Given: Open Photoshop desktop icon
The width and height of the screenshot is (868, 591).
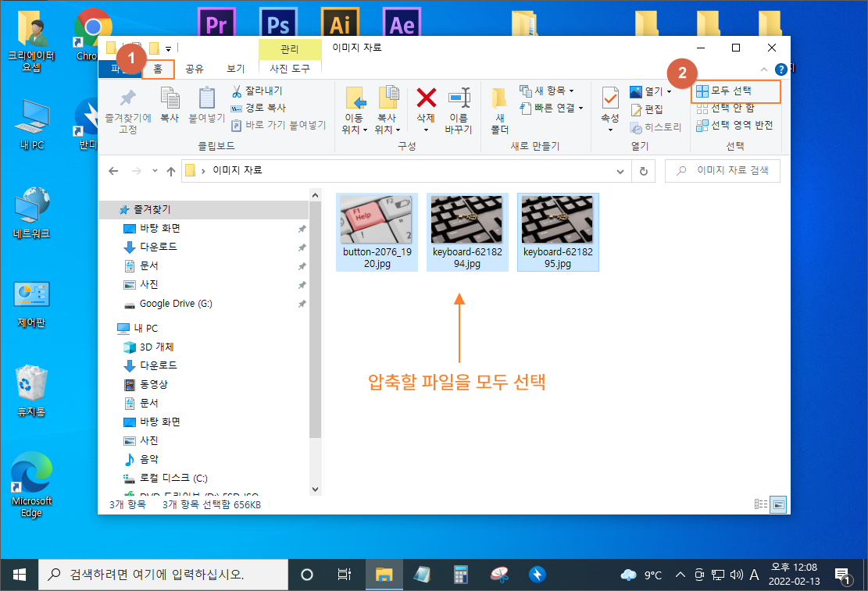Looking at the screenshot, I should [x=278, y=22].
